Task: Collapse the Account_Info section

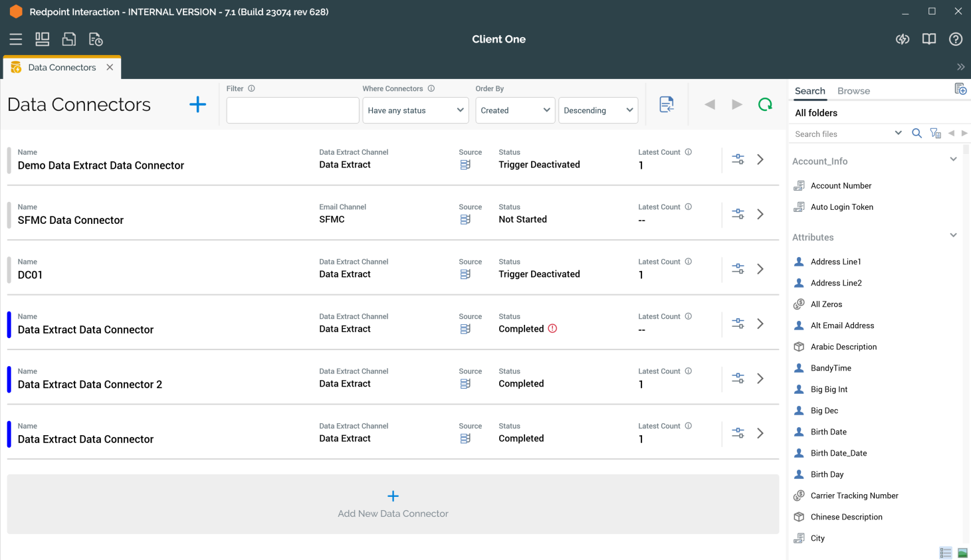Action: pyautogui.click(x=953, y=160)
